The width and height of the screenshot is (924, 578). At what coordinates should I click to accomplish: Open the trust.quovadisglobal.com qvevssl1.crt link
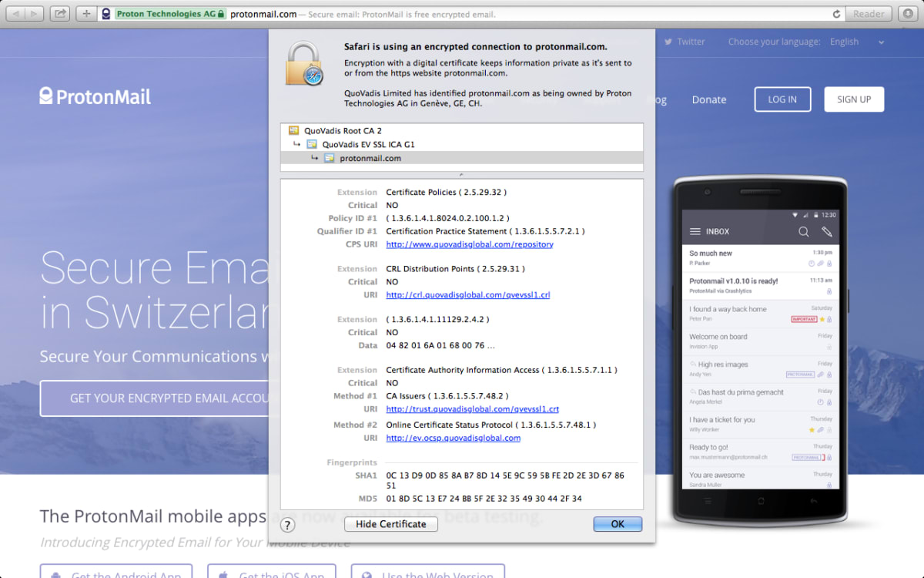473,409
